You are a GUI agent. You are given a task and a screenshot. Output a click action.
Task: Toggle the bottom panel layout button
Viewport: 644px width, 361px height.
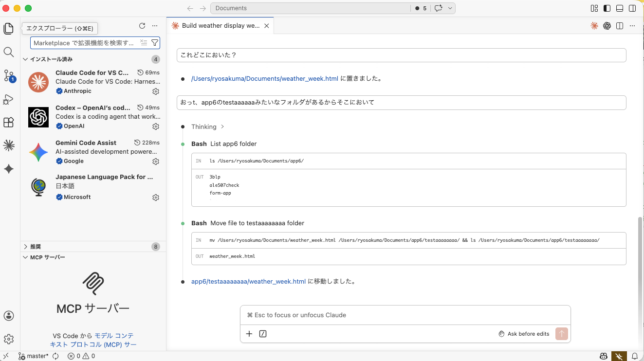(620, 8)
